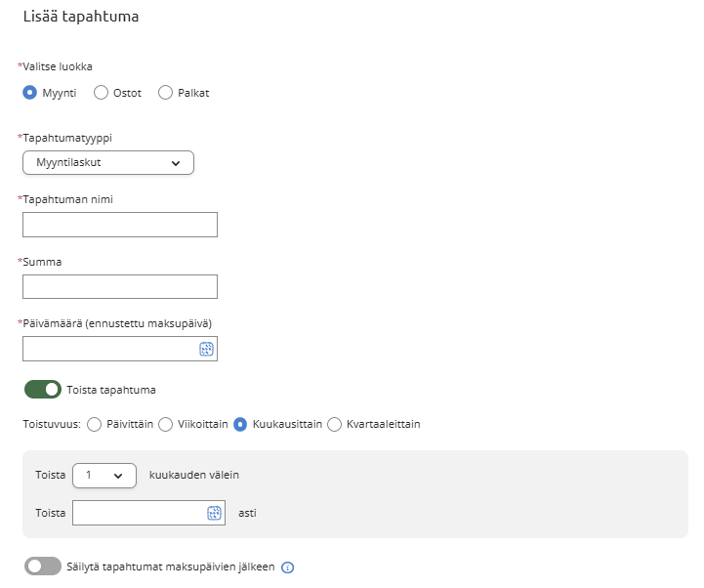
Task: Focus the repeat-until date input
Action: 139,513
